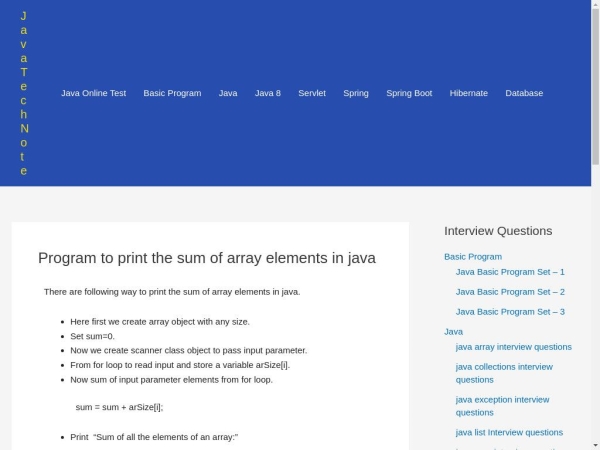600x450 pixels.
Task: Click the Interview Questions sidebar heading
Action: tap(498, 231)
